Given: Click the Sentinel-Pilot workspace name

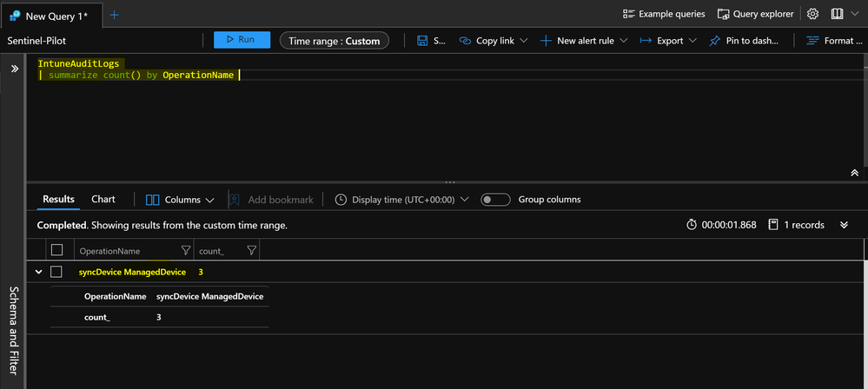Looking at the screenshot, I should [x=36, y=41].
